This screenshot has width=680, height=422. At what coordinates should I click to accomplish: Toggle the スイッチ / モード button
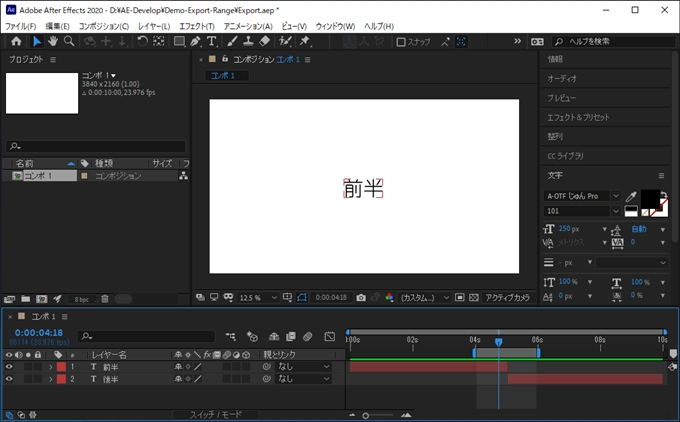[x=216, y=415]
